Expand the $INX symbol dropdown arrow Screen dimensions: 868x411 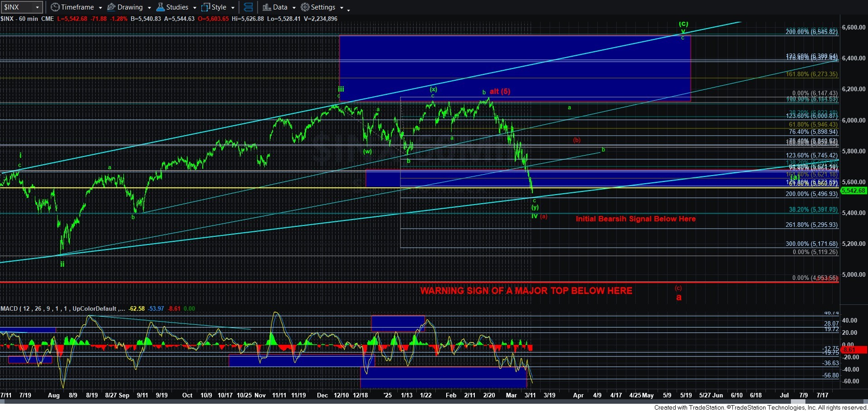coord(37,7)
